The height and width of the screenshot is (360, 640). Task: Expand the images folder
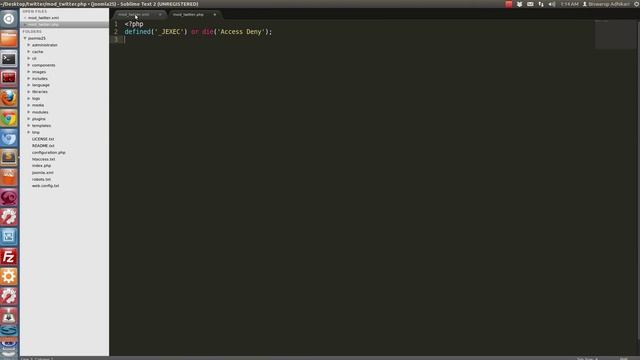[29, 72]
